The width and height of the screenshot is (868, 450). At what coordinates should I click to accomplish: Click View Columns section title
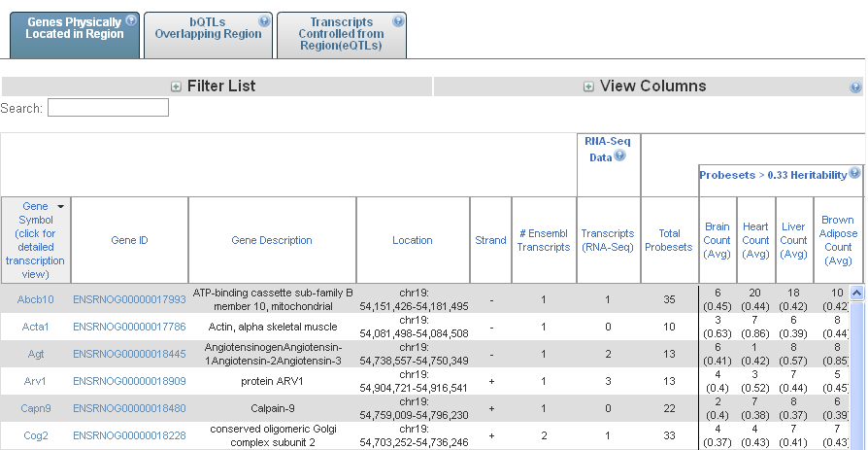tap(653, 87)
